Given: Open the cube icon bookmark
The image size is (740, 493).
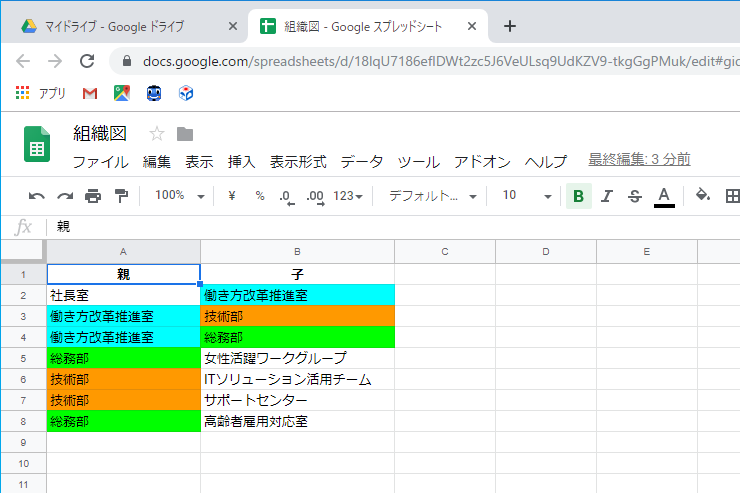Looking at the screenshot, I should (x=186, y=93).
